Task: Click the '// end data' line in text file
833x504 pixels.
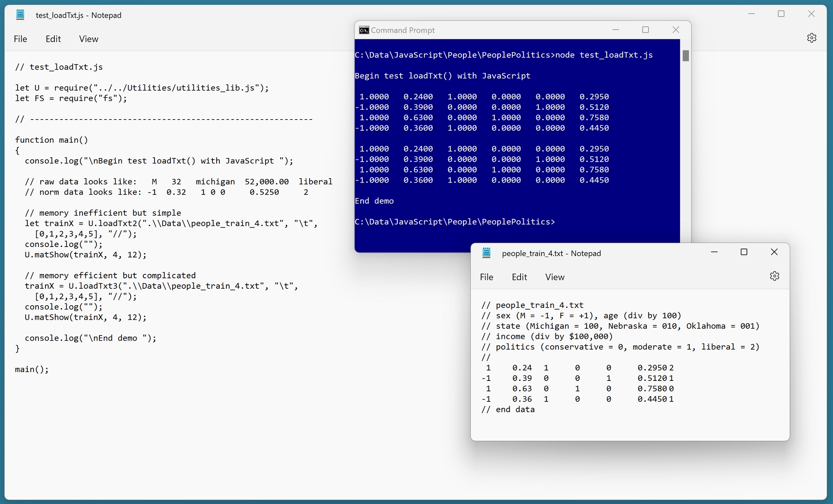Action: 508,410
